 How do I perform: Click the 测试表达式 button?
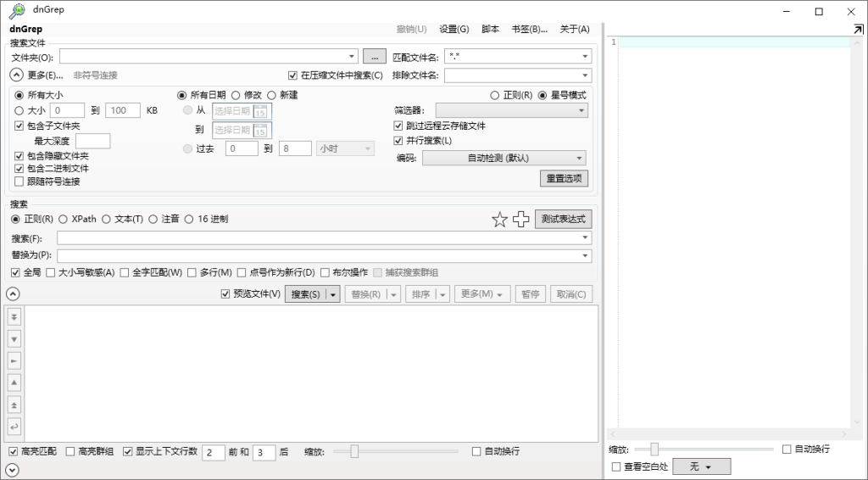pyautogui.click(x=563, y=220)
